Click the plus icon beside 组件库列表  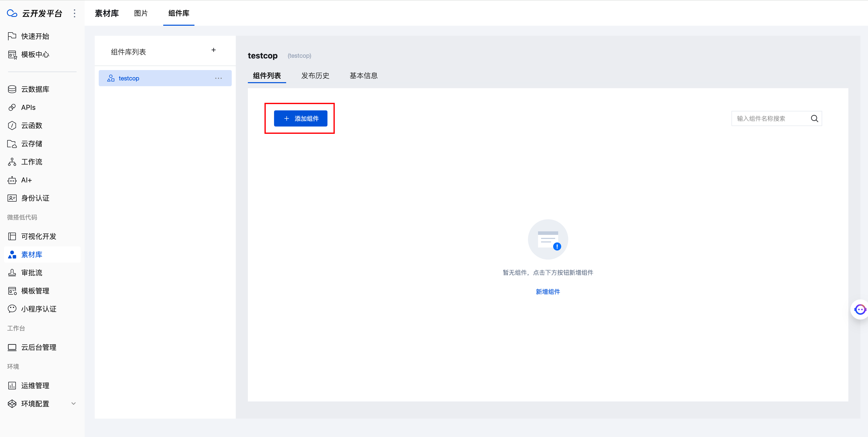coord(213,50)
